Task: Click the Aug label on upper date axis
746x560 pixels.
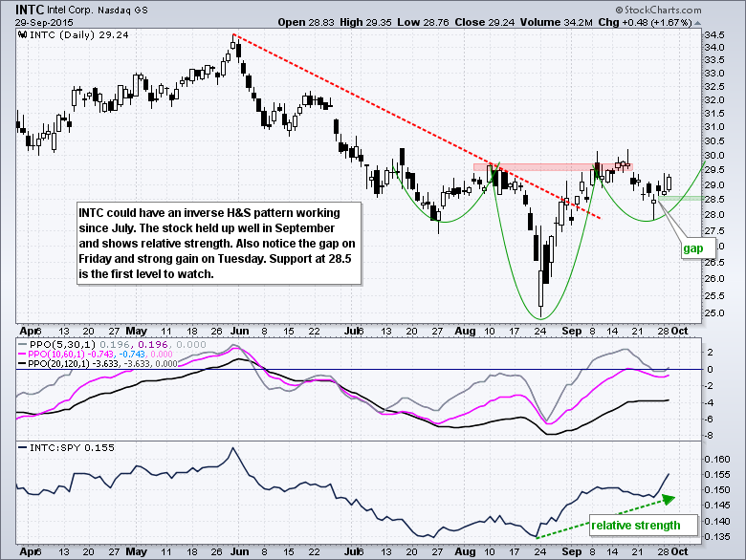Action: (x=465, y=331)
